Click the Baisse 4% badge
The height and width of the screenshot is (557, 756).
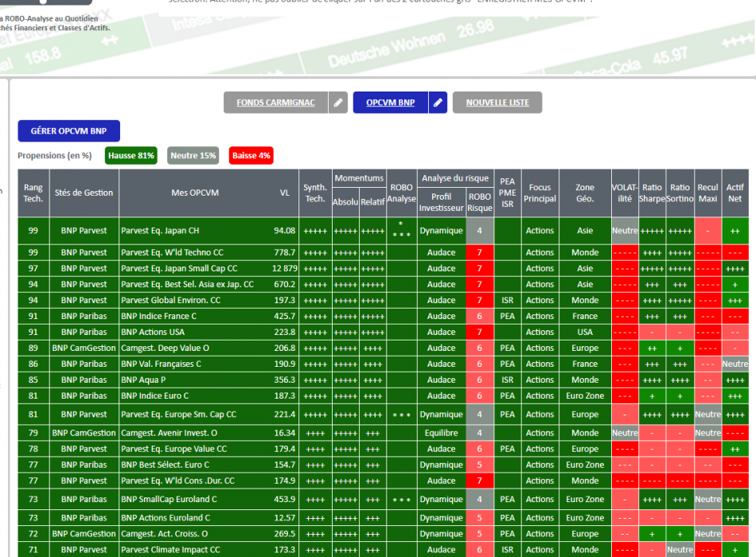pyautogui.click(x=251, y=155)
